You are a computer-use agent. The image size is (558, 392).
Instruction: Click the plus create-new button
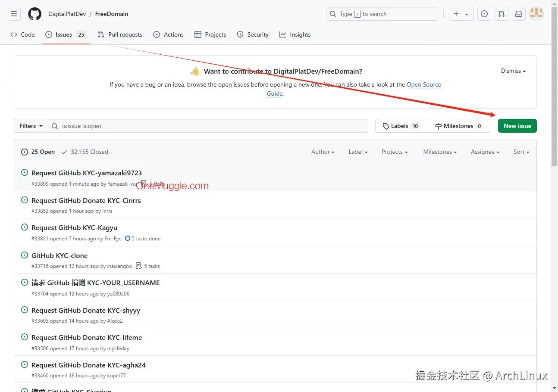[456, 14]
